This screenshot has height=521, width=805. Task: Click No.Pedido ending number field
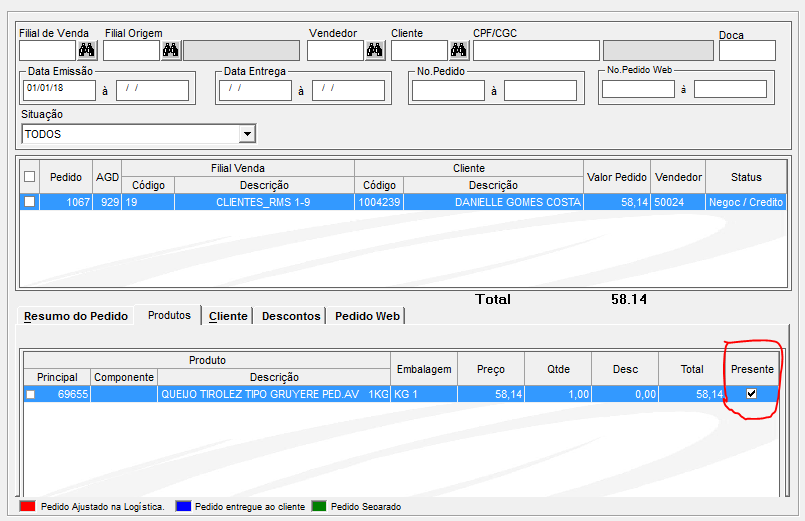pyautogui.click(x=541, y=90)
